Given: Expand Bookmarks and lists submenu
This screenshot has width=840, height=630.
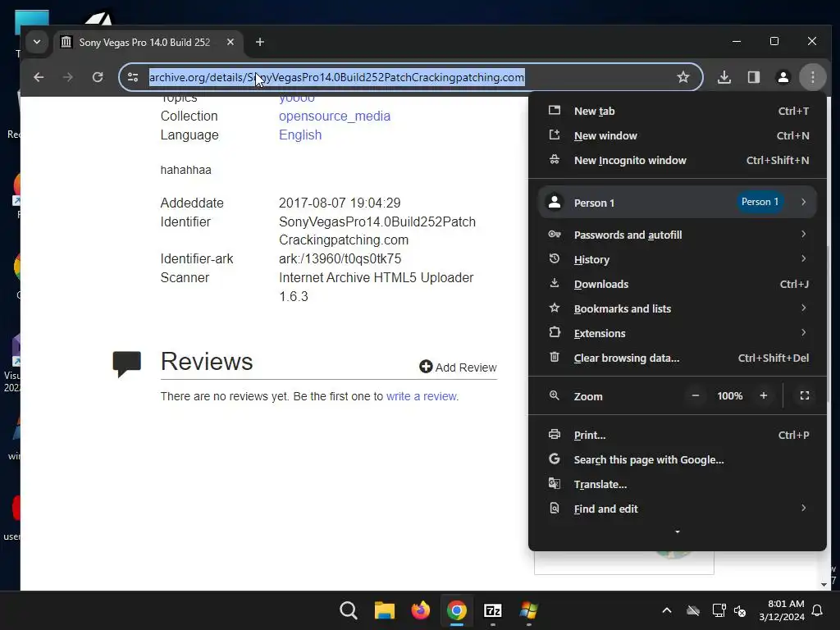Looking at the screenshot, I should point(678,308).
